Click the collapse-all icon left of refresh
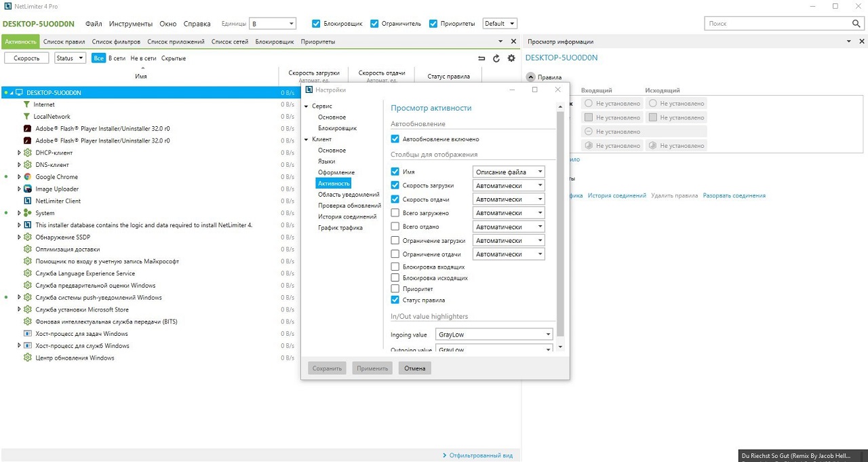 (x=481, y=58)
